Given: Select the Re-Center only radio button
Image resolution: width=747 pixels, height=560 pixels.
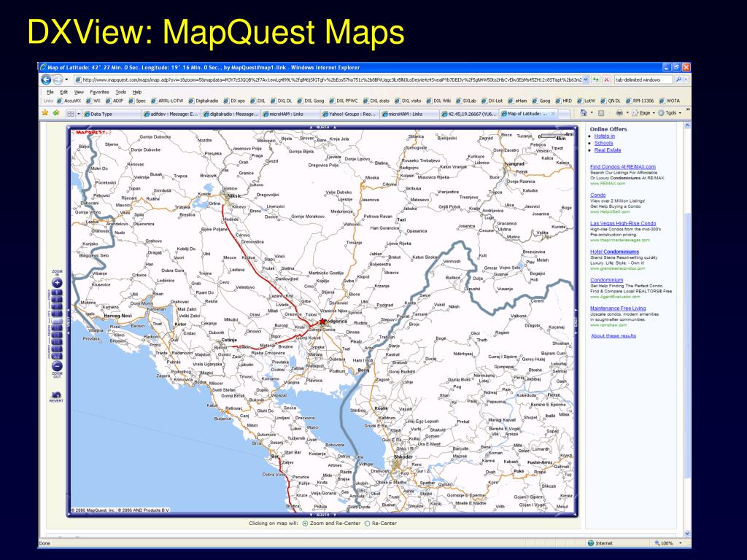Looking at the screenshot, I should point(368,524).
